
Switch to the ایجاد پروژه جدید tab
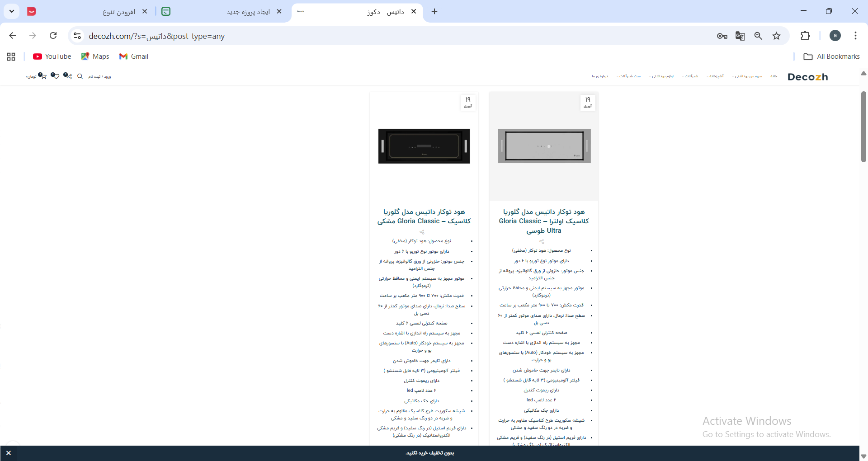[x=222, y=12]
